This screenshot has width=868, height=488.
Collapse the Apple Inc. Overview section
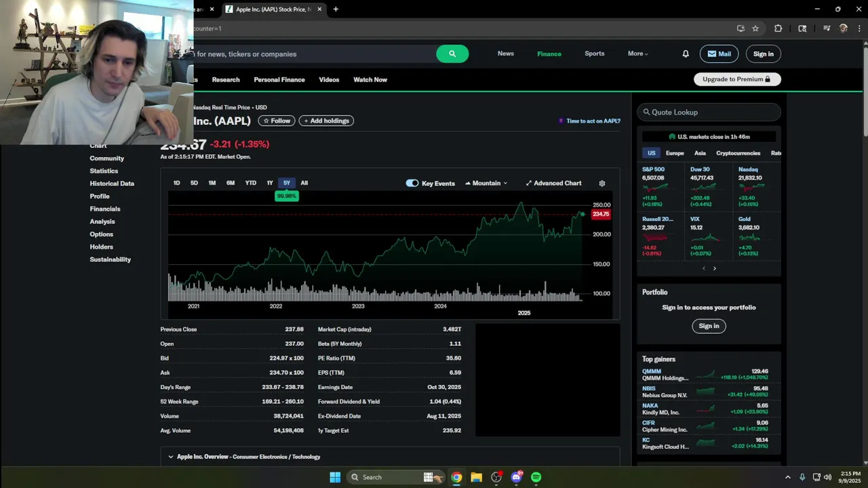click(x=171, y=457)
